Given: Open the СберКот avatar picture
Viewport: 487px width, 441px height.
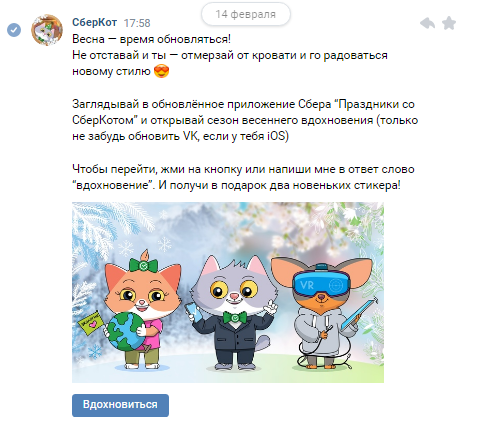Looking at the screenshot, I should click(x=47, y=30).
